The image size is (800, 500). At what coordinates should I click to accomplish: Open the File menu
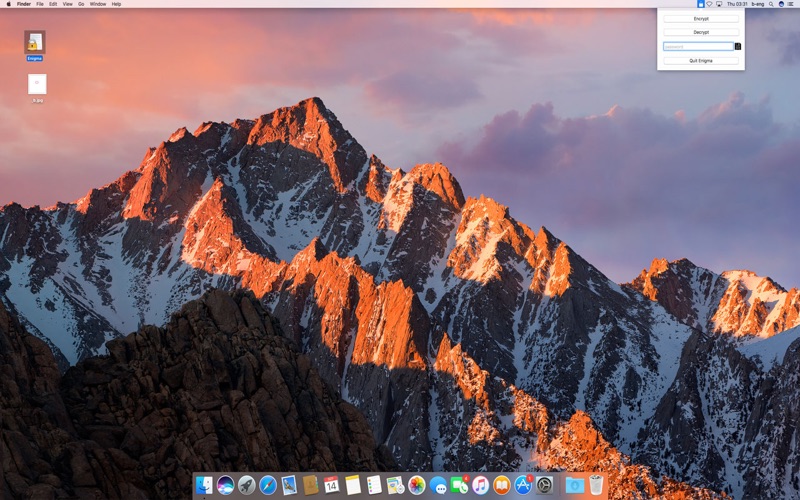[40, 4]
